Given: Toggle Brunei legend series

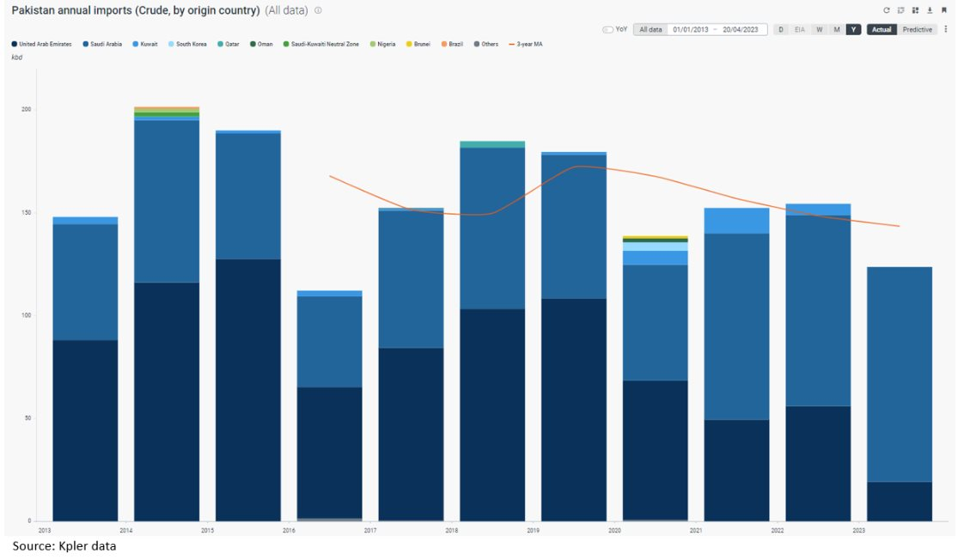Looking at the screenshot, I should [418, 44].
